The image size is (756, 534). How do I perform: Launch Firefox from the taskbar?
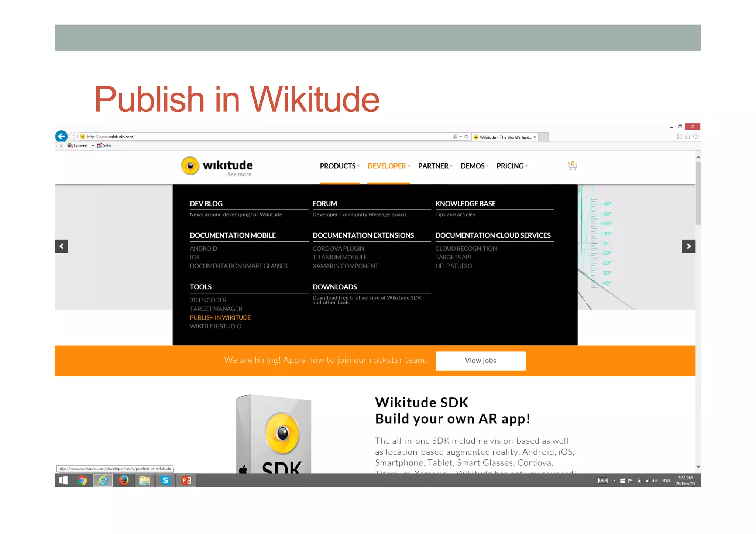click(x=124, y=480)
